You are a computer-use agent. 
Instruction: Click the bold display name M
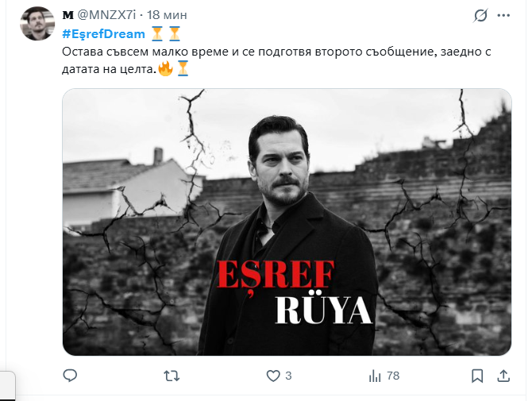point(67,15)
